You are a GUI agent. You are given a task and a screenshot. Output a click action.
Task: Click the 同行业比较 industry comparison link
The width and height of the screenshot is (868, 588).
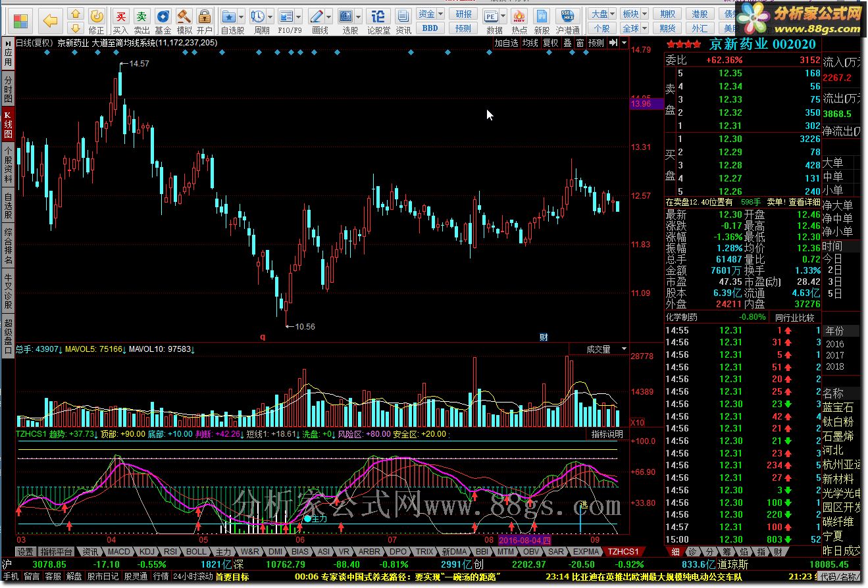tap(794, 317)
